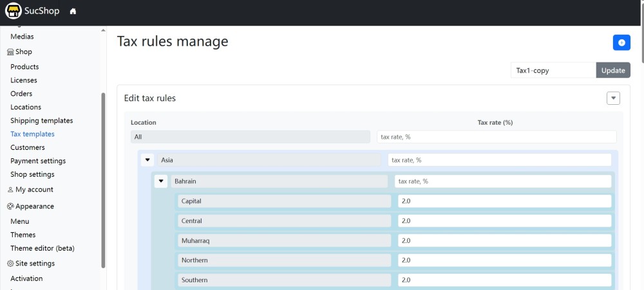Click the Capital tax rate field
This screenshot has height=290, width=644.
504,201
